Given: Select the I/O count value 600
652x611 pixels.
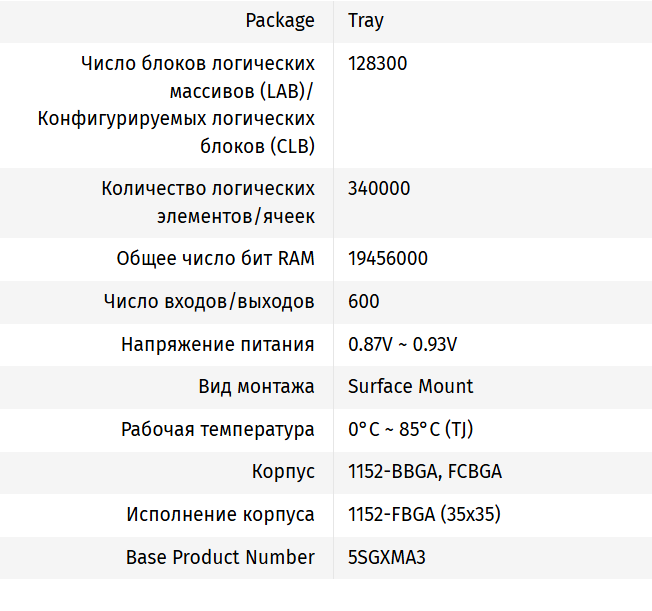Looking at the screenshot, I should [364, 301].
